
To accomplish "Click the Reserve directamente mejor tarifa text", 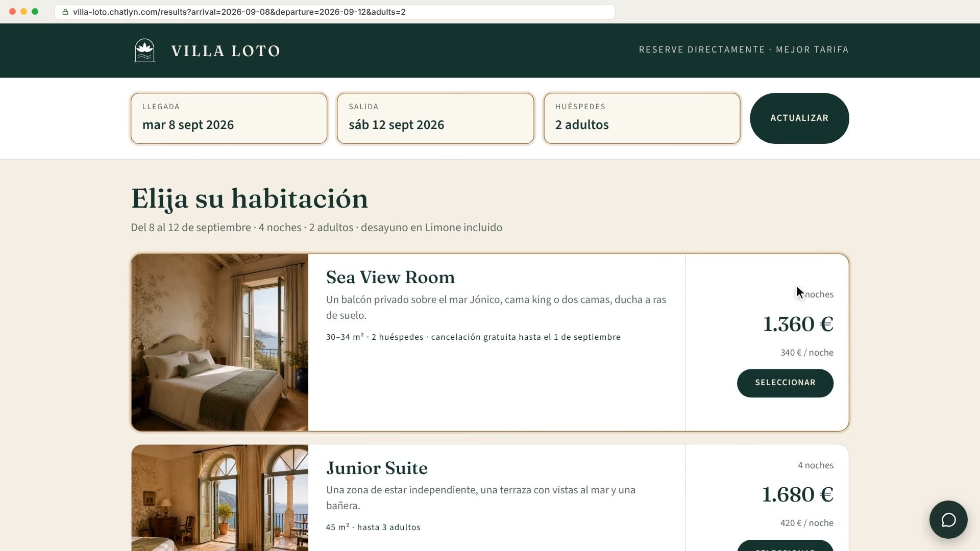I will [744, 49].
